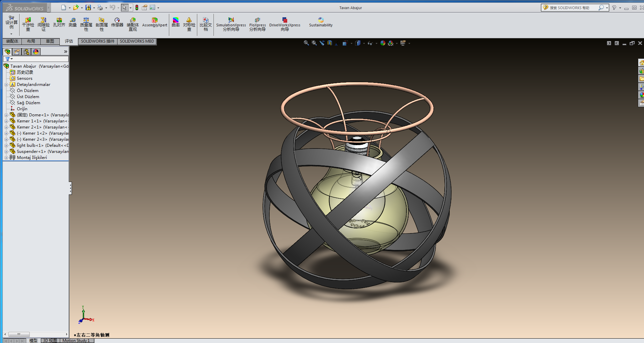The height and width of the screenshot is (343, 644).
Task: Click Previous View in heads-up toolbar
Action: pos(322,43)
